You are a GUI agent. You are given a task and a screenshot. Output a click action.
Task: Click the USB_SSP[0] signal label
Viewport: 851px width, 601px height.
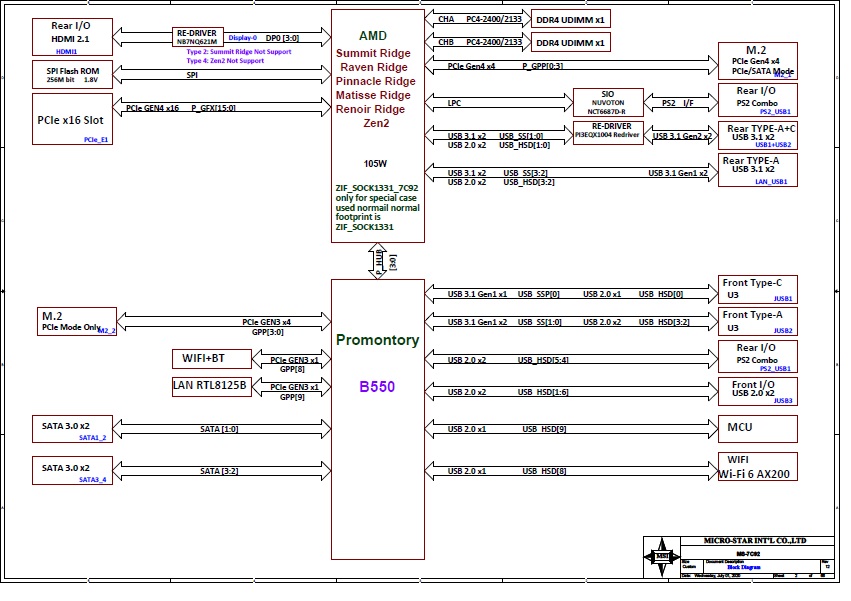pos(538,294)
